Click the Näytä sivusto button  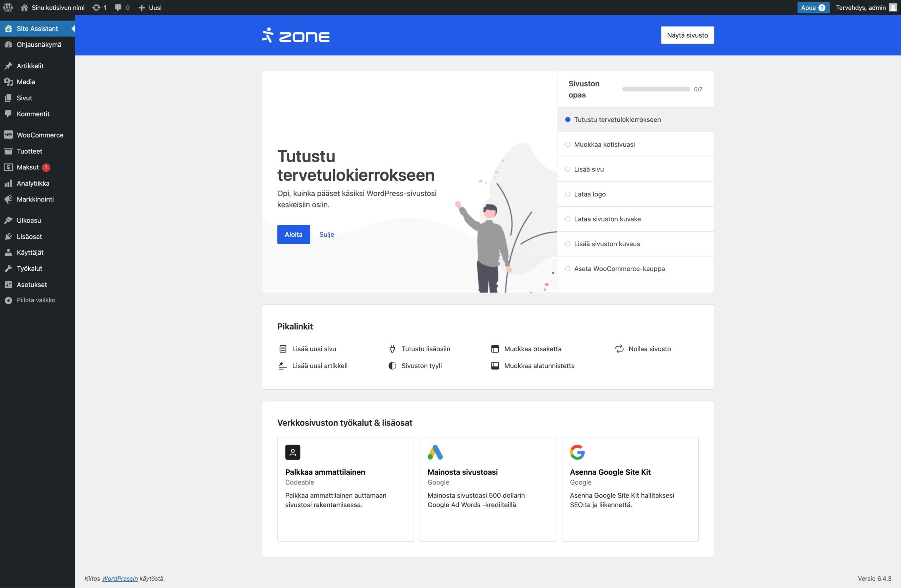687,35
